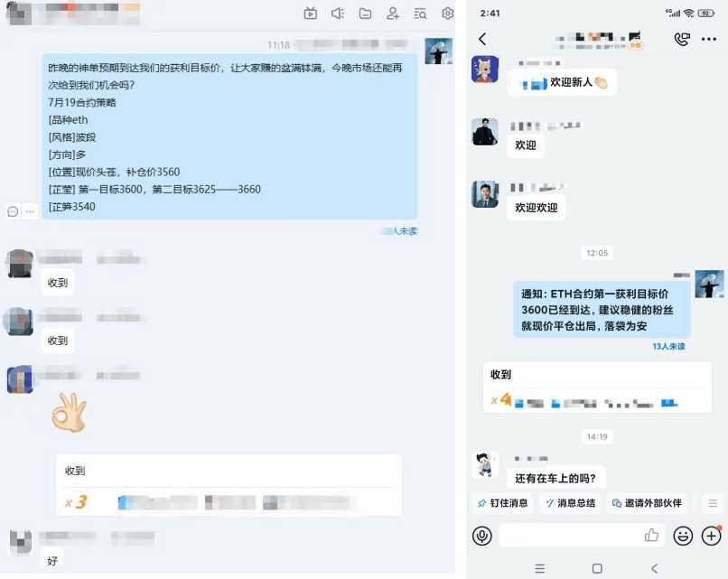Tap the back arrow in the mobile chat

[x=482, y=39]
